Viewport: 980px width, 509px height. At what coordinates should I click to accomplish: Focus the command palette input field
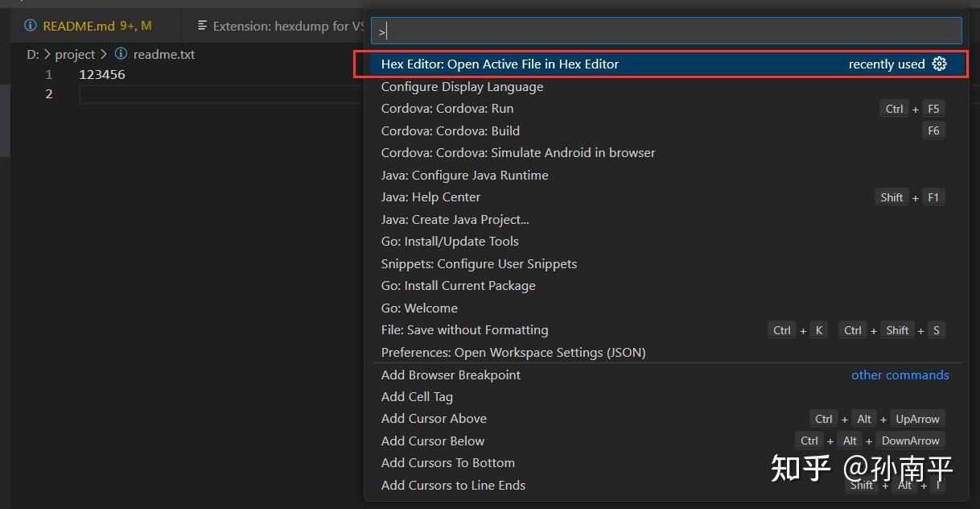666,31
